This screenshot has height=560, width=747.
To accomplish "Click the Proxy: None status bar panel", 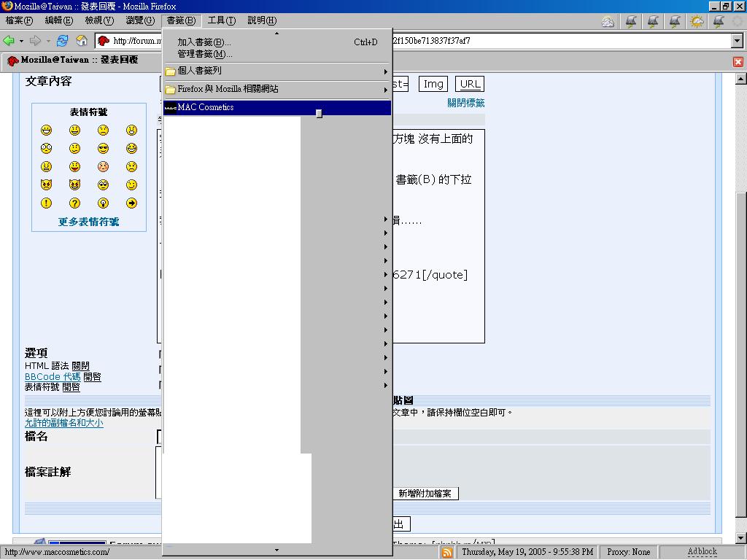I will click(x=628, y=552).
